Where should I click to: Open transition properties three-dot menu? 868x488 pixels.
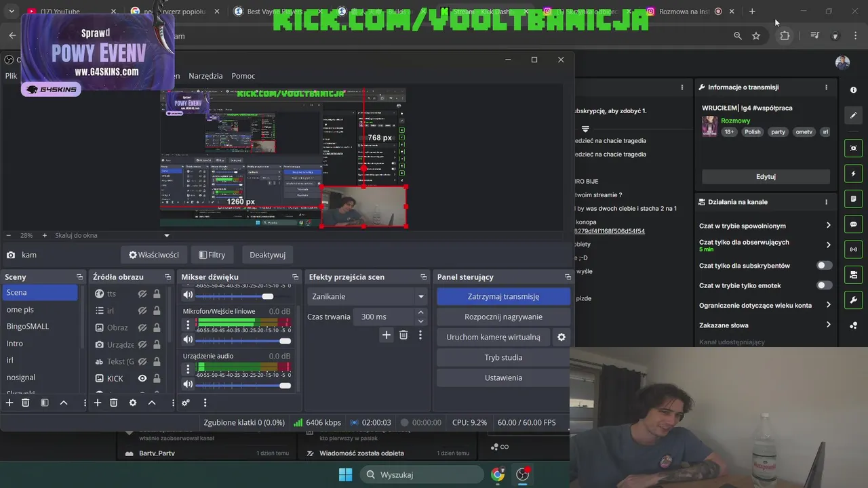pyautogui.click(x=420, y=335)
